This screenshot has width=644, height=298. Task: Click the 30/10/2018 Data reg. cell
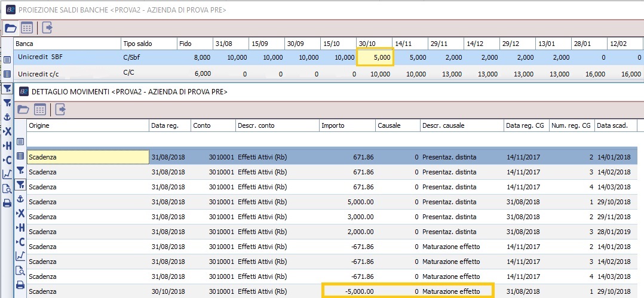click(170, 291)
